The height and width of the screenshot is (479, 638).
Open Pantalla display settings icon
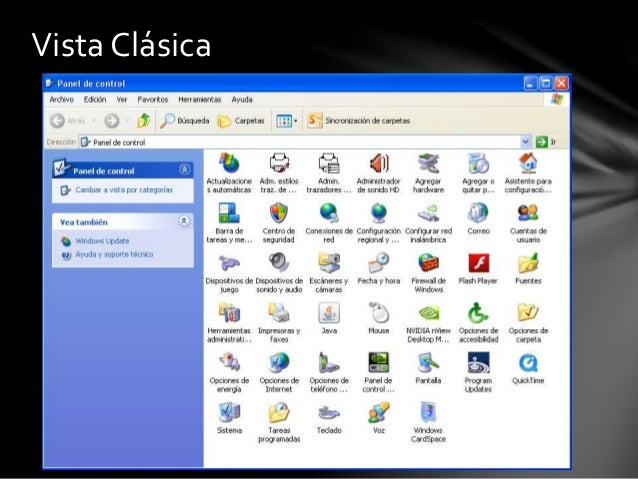click(x=428, y=363)
